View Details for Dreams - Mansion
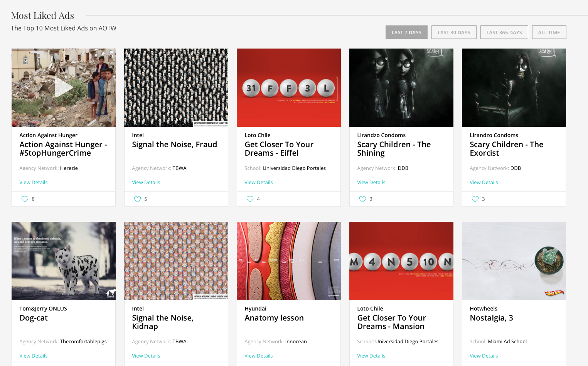Screen dimensions: 588x366 pos(371,356)
